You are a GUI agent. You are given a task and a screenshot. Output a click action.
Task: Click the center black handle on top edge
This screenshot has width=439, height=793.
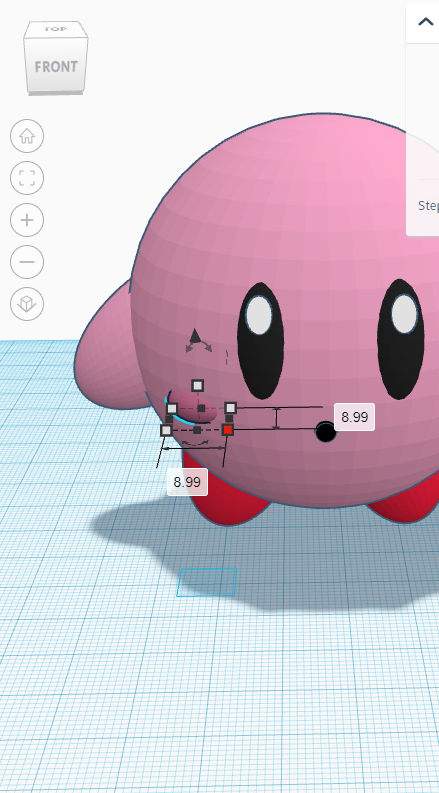coord(201,408)
